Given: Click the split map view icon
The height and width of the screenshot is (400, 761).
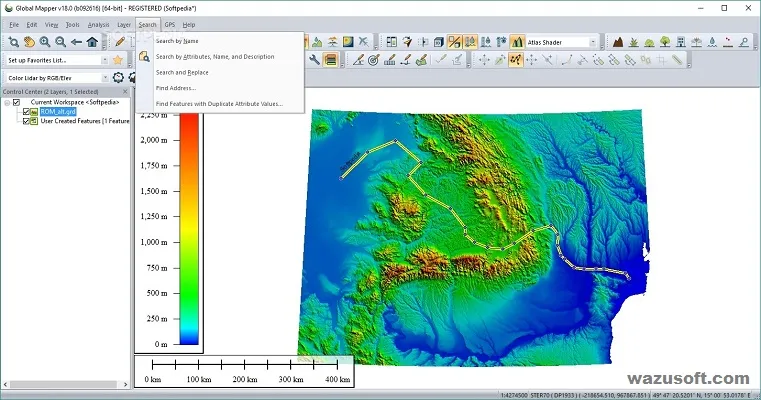Looking at the screenshot, I should [x=392, y=42].
